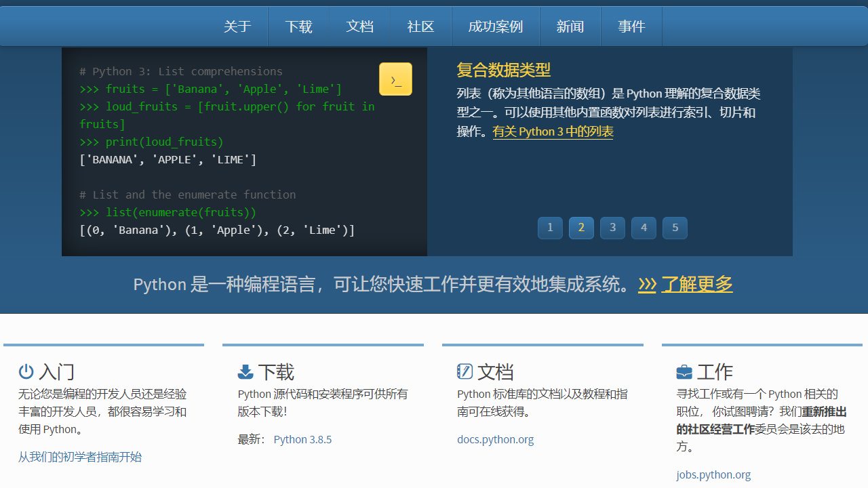Open the 社区 navigation menu
The height and width of the screenshot is (488, 868).
[x=420, y=26]
